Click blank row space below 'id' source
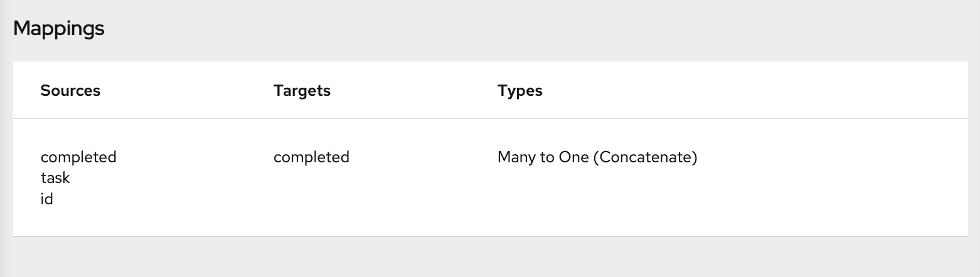The width and height of the screenshot is (980, 277). pos(78,222)
